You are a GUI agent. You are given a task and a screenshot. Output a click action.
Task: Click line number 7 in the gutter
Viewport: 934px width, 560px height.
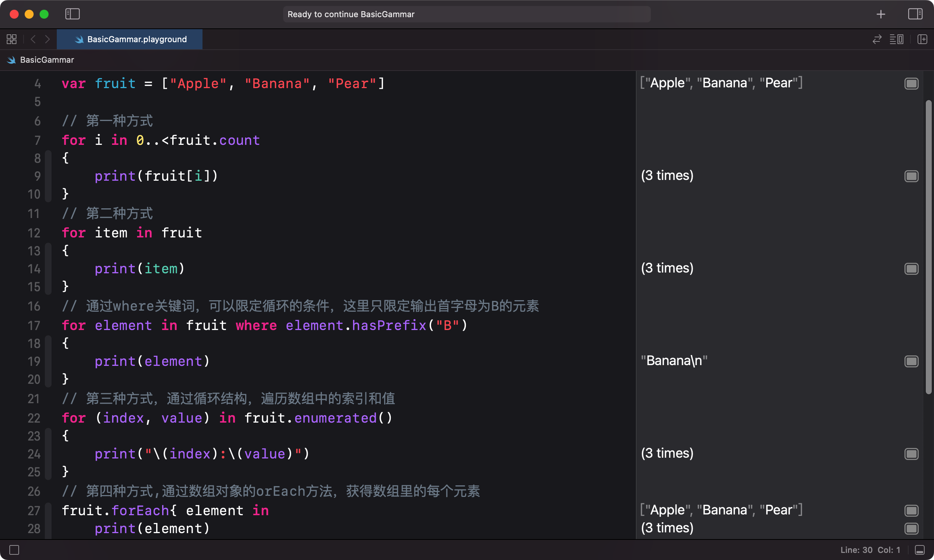pyautogui.click(x=37, y=140)
